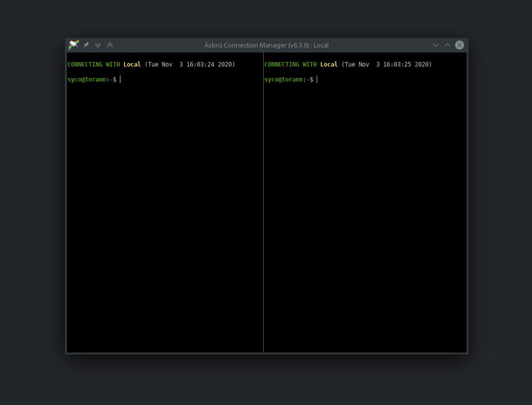Toggle the pin icon to keep window on top
The width and height of the screenshot is (532, 405).
[85, 44]
